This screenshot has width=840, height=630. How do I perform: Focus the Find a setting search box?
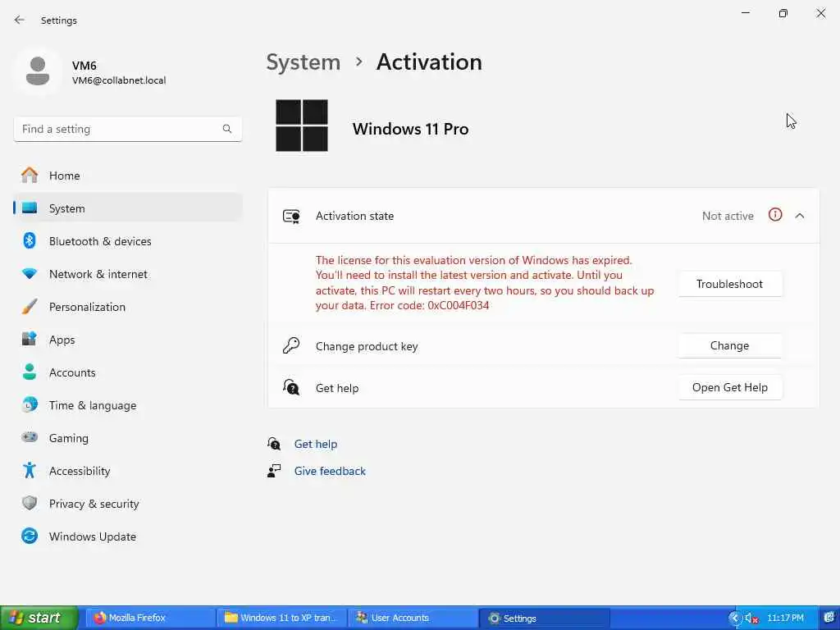tap(127, 129)
